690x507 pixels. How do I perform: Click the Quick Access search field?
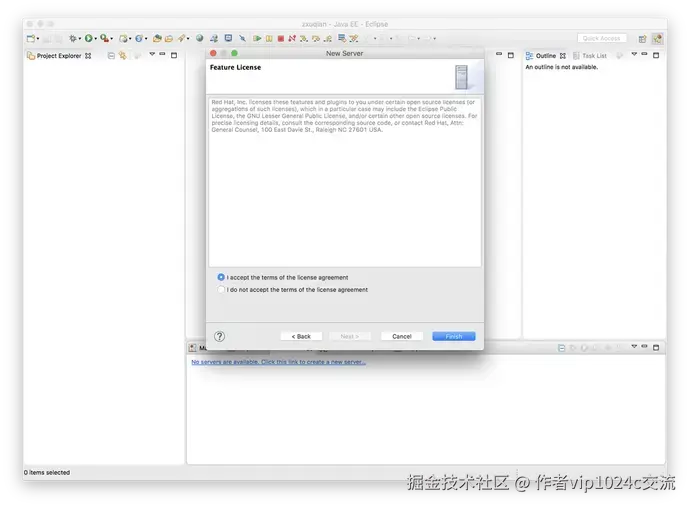point(602,39)
